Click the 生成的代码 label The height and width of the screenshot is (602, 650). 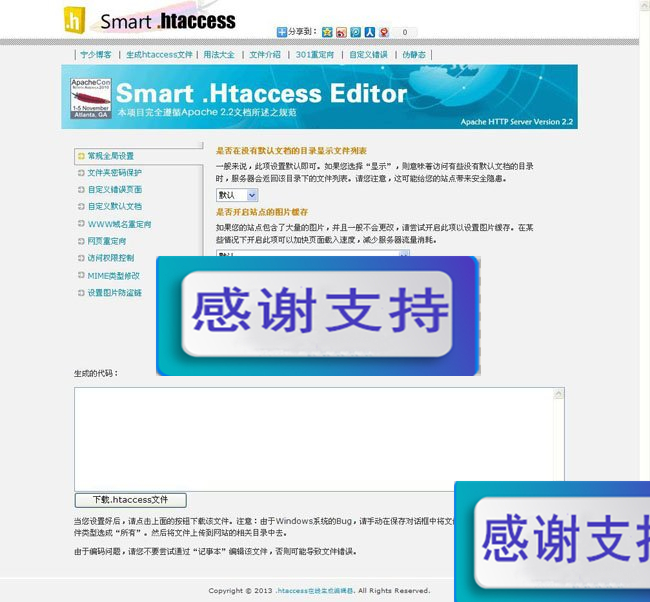point(96,373)
